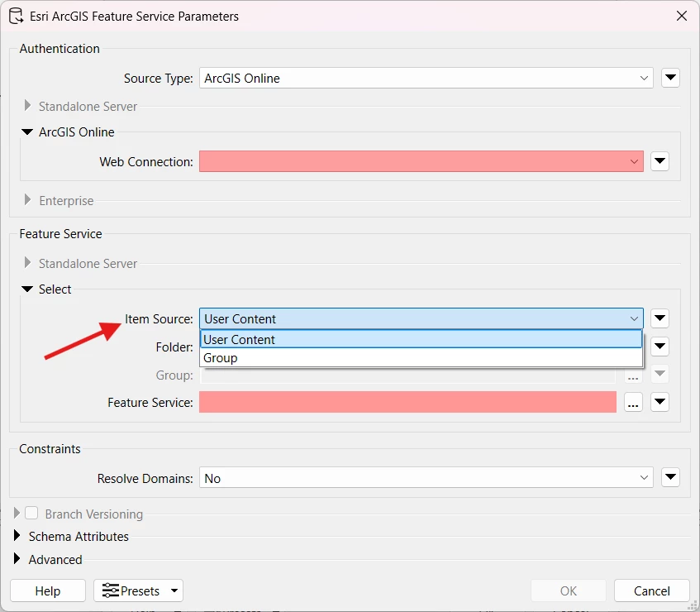Toggle the Branch Versioning checkbox
The height and width of the screenshot is (612, 700).
(x=31, y=513)
